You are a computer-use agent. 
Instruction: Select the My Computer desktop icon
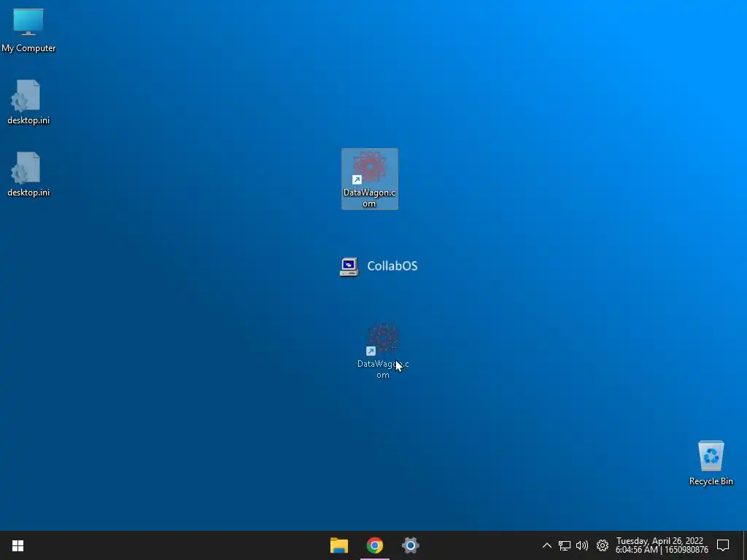[28, 30]
